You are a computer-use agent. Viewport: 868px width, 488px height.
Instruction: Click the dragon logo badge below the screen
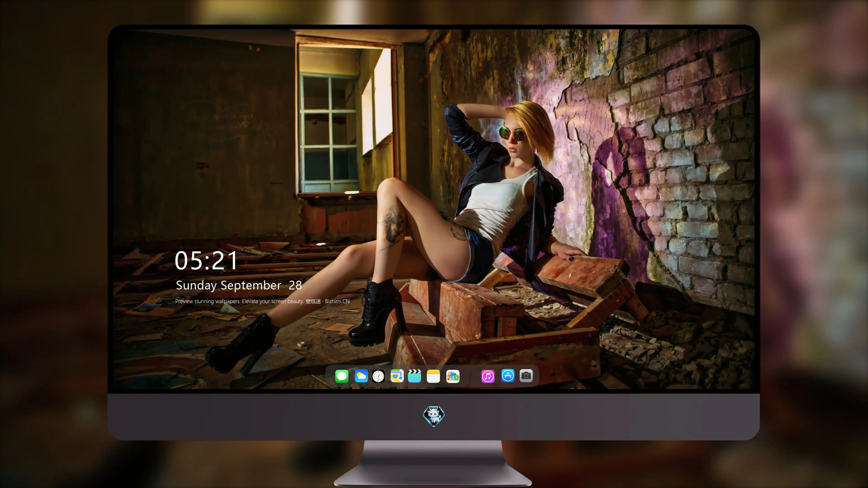click(434, 416)
